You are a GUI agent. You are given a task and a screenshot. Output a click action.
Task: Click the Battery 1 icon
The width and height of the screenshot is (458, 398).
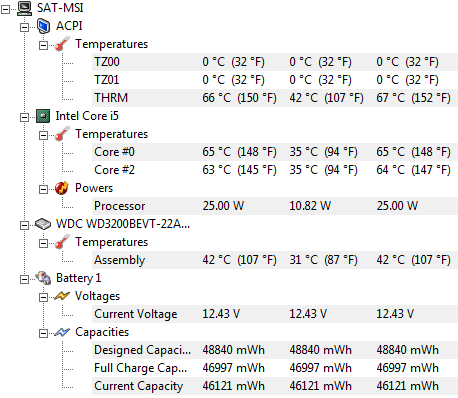(x=43, y=278)
